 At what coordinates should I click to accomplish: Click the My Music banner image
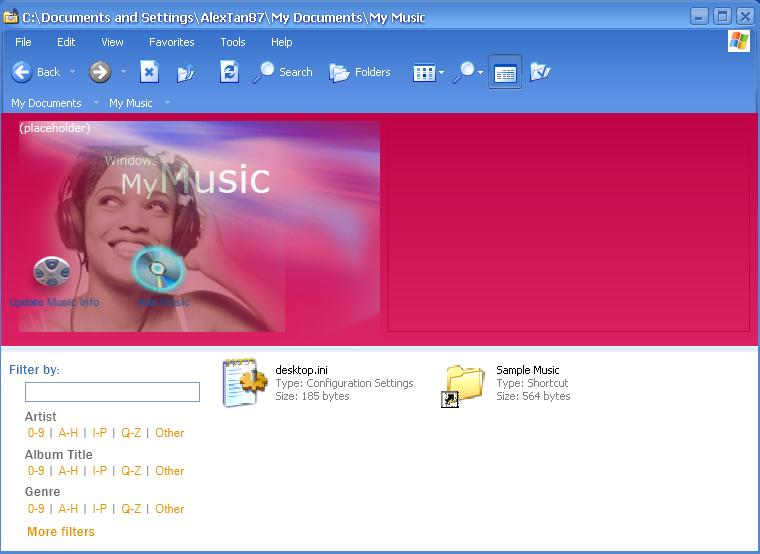(x=199, y=226)
